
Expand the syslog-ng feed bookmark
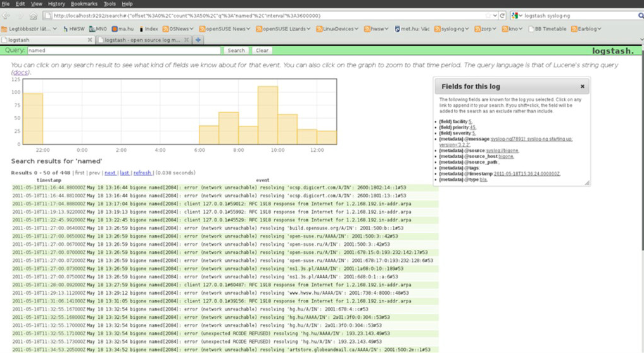click(x=451, y=28)
